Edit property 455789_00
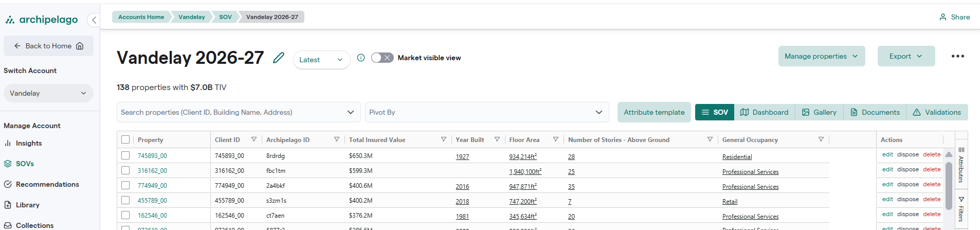Screen dimensions: 980x230 [x=887, y=199]
